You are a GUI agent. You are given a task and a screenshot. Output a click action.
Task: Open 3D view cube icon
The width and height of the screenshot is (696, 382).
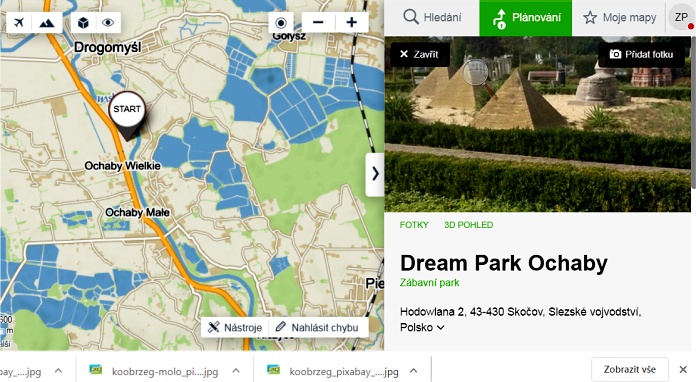pos(83,23)
